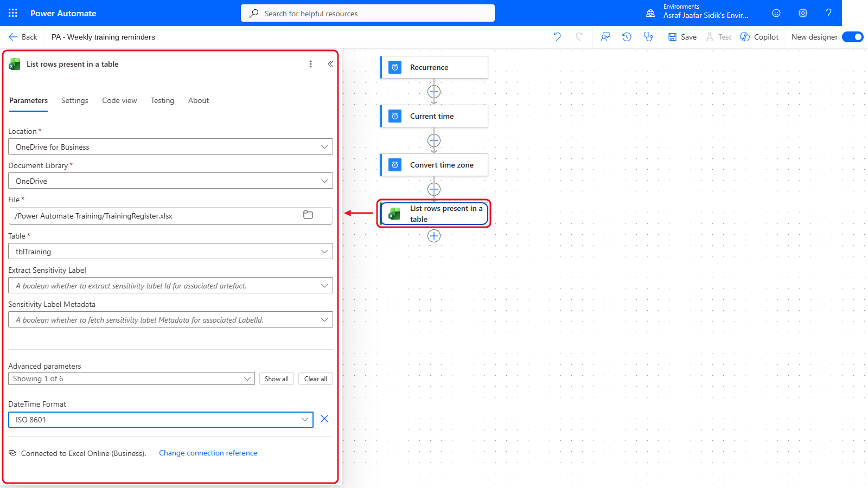The height and width of the screenshot is (488, 868).
Task: Click the Redo arrow icon
Action: (579, 37)
